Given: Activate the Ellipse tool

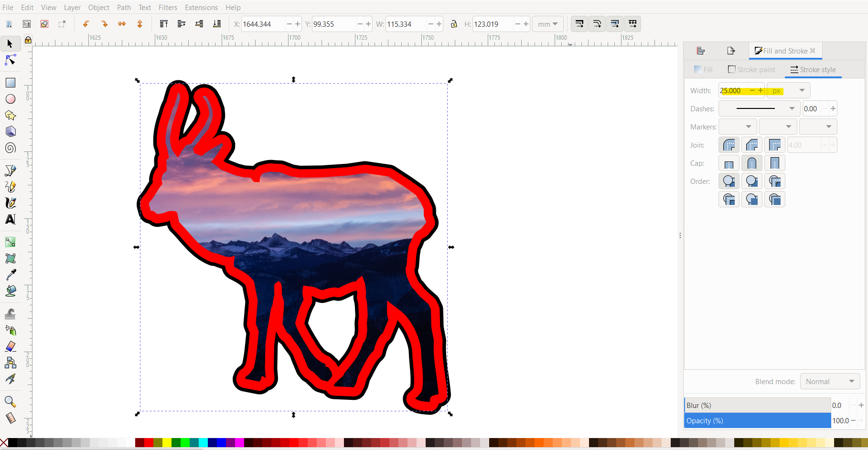Looking at the screenshot, I should click(10, 99).
